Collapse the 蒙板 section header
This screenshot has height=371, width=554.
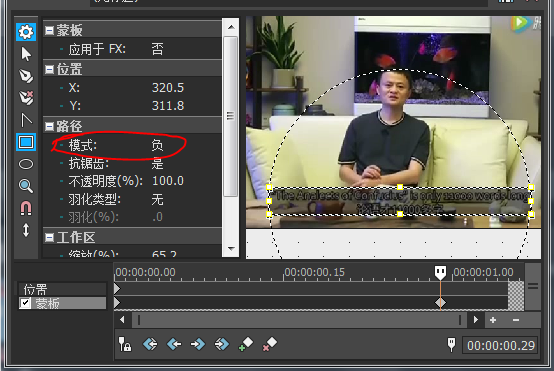49,31
